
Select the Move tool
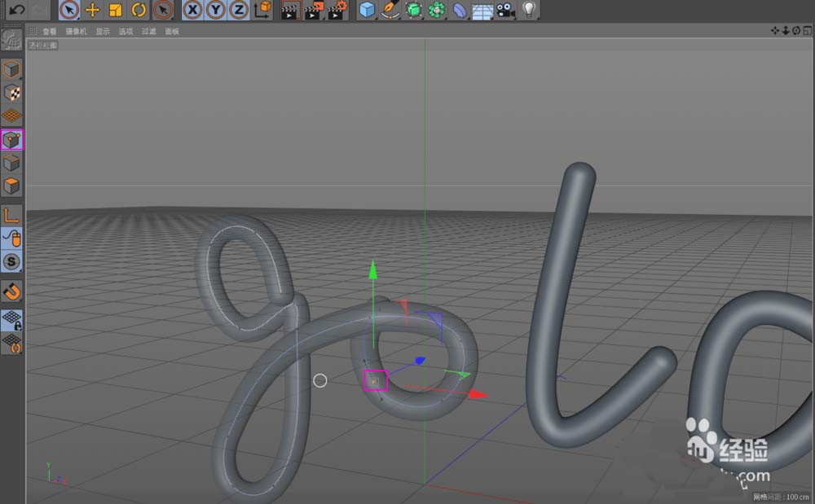93,10
